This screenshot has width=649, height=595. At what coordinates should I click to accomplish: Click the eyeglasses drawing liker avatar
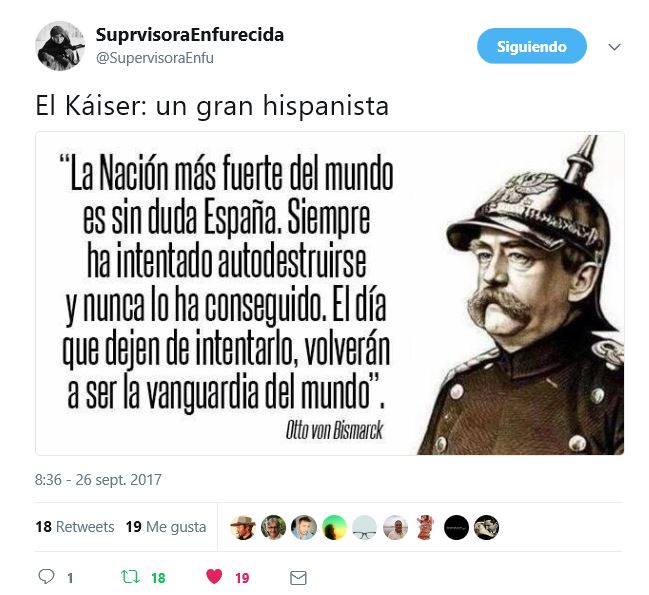click(x=365, y=528)
